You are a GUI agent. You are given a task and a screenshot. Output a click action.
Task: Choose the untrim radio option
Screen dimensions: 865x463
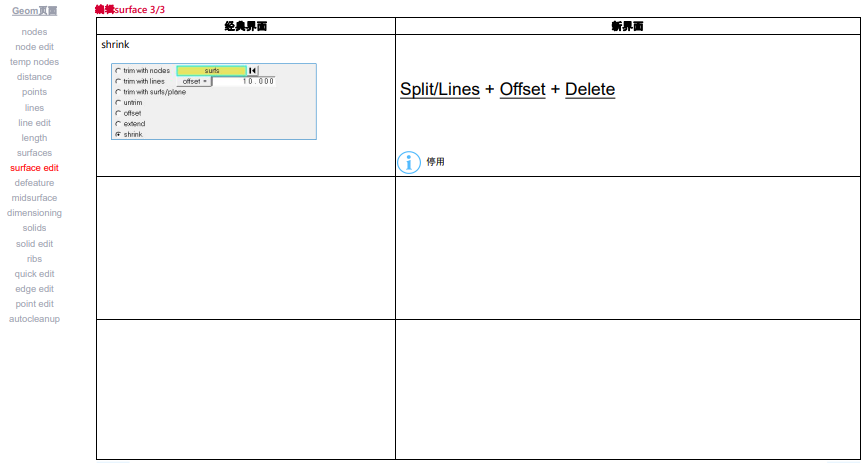click(118, 103)
